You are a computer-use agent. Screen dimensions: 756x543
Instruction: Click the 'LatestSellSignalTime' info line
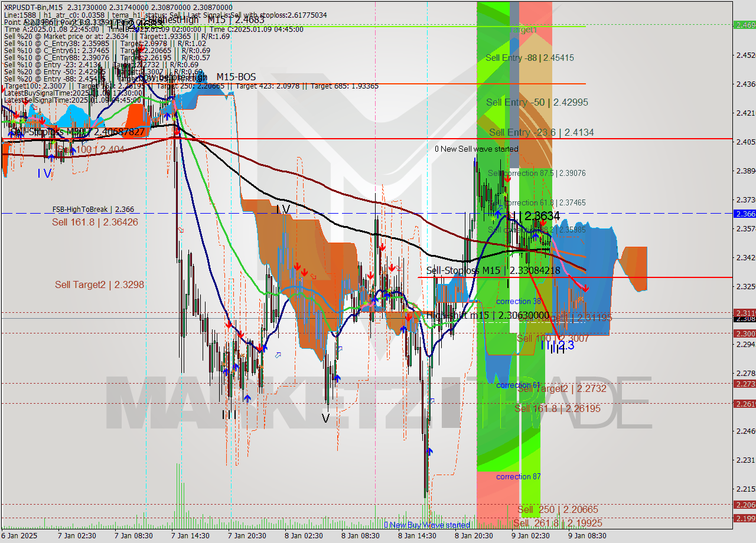pos(72,100)
